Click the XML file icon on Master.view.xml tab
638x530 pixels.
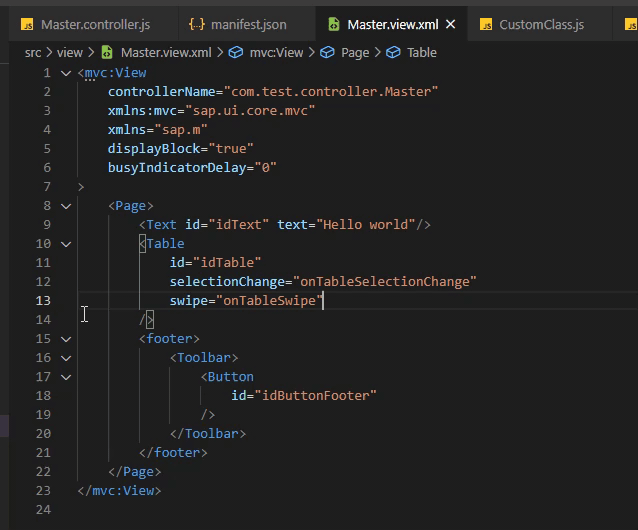(334, 24)
